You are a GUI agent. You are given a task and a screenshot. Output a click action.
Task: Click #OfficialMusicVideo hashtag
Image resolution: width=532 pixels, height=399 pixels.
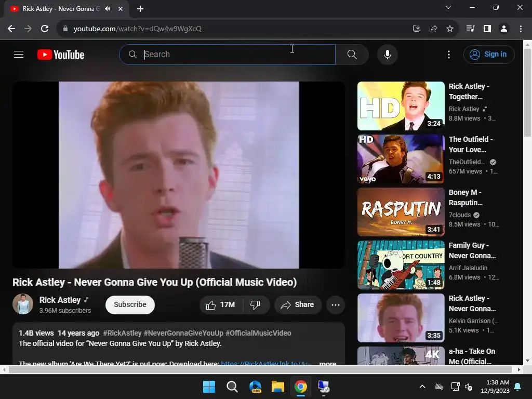258,333
